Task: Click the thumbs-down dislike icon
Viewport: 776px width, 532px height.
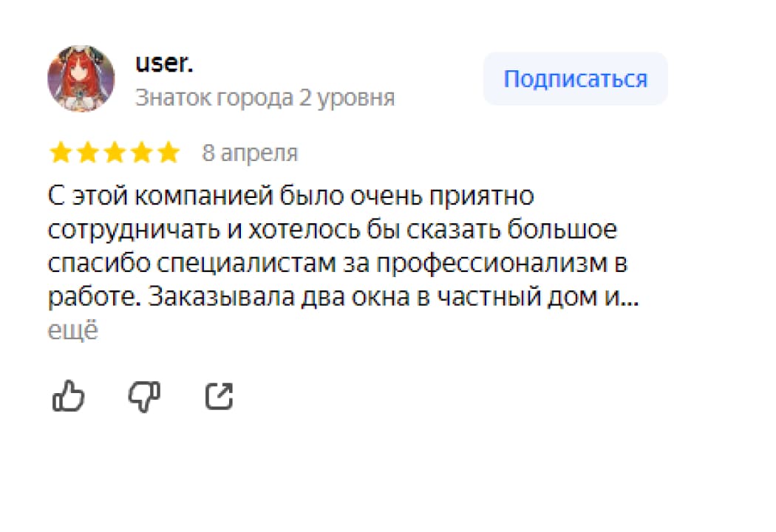Action: click(x=144, y=397)
